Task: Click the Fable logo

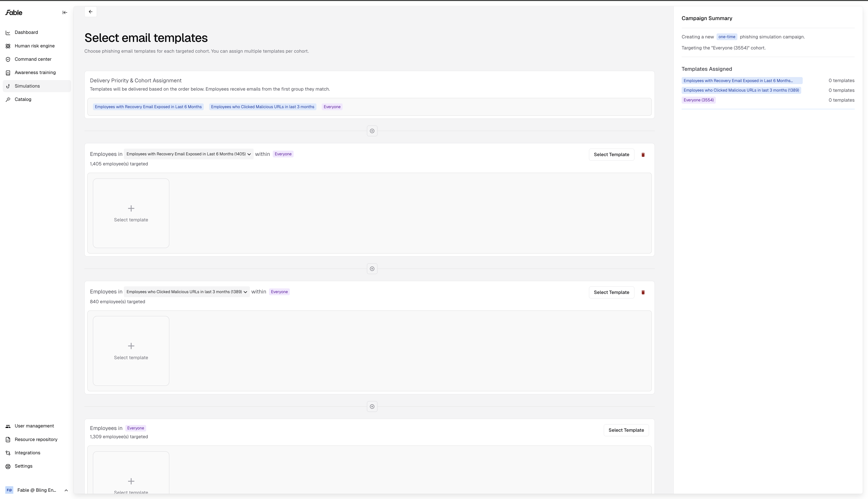Action: point(14,13)
